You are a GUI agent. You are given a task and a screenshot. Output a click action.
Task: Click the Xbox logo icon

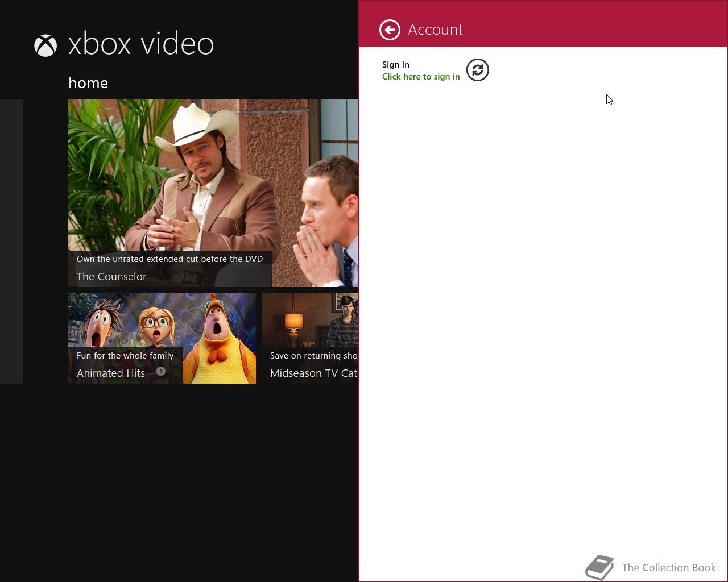[45, 45]
